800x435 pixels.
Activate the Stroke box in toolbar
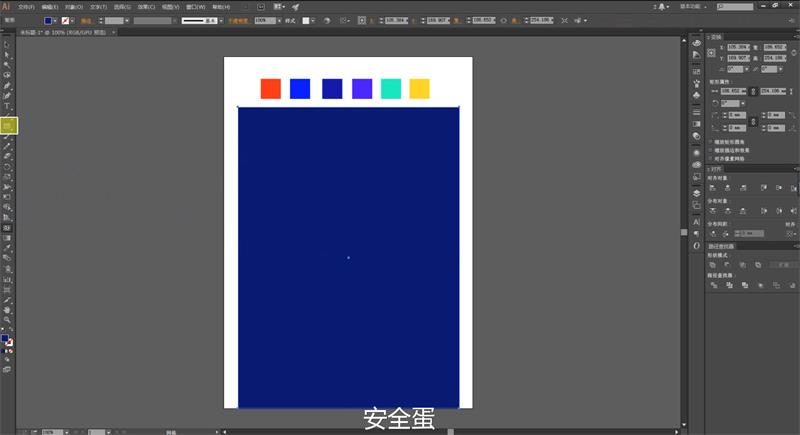pos(9,343)
